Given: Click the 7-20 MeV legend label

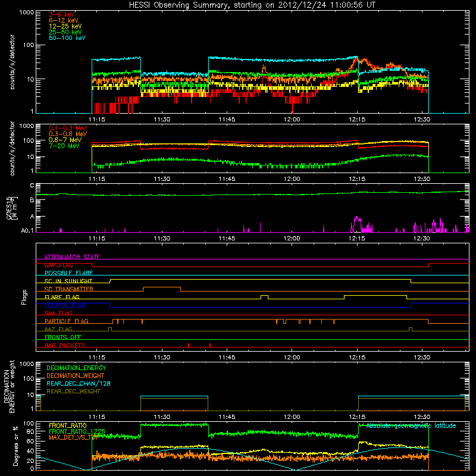Looking at the screenshot, I should (x=64, y=146).
